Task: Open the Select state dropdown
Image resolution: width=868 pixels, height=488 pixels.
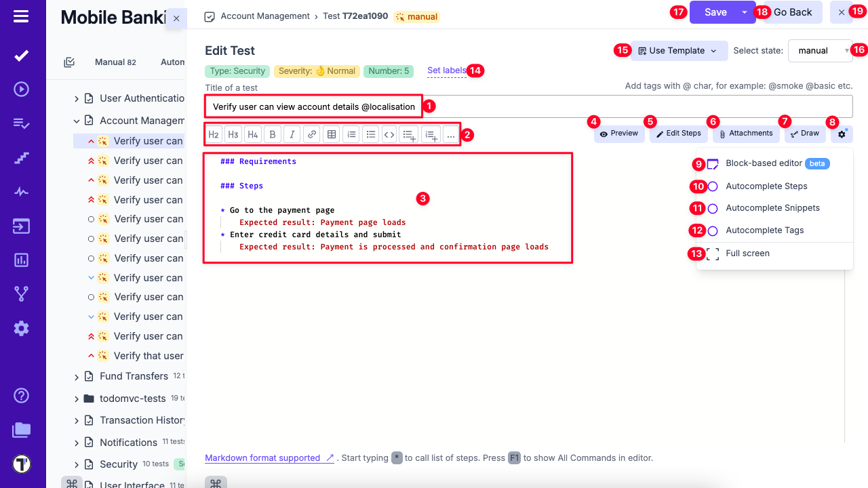Action: [x=820, y=51]
